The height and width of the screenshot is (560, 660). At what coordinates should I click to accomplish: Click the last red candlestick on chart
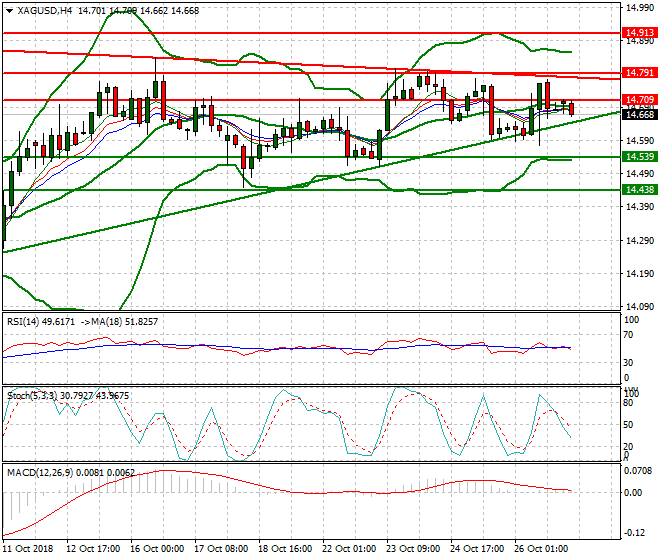pyautogui.click(x=571, y=109)
